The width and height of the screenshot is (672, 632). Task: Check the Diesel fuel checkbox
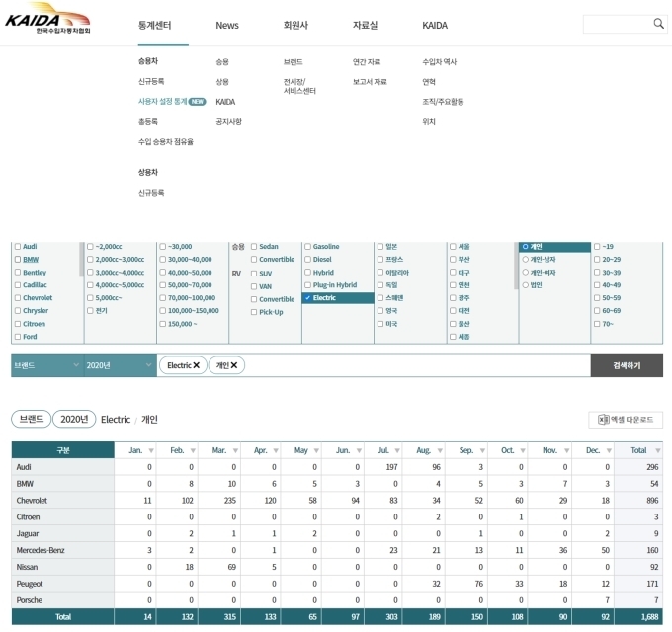(307, 259)
